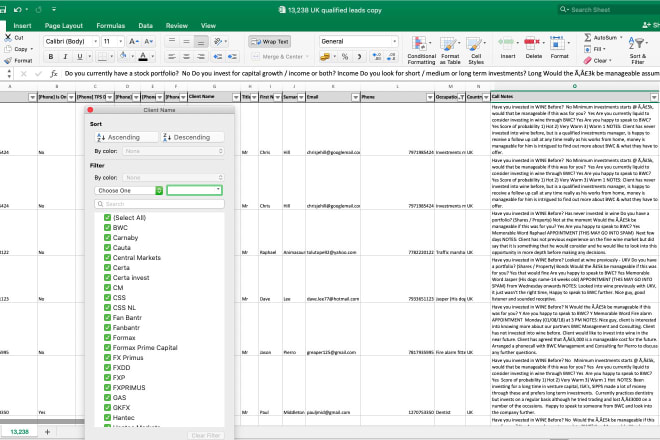Uncheck Formax Prime Capital checkbox
Screen dimensions: 660x440
coord(107,347)
